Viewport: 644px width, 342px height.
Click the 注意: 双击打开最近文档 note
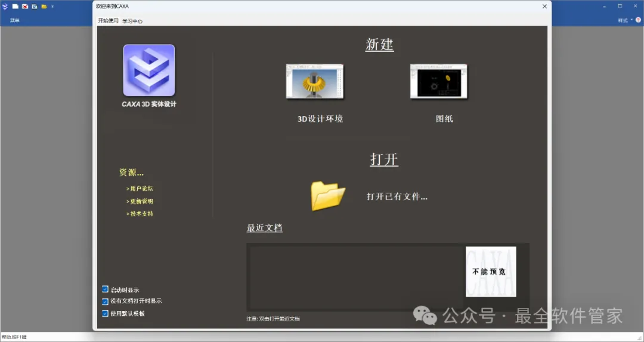(273, 319)
